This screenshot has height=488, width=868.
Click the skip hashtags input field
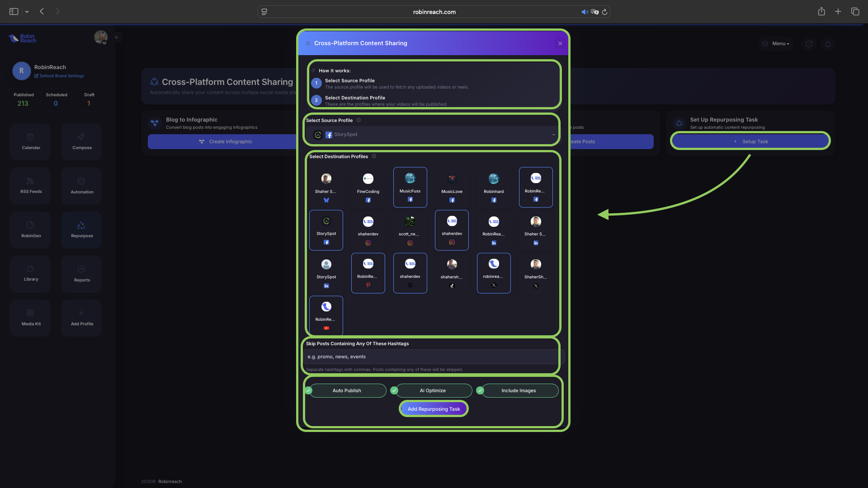[432, 357]
